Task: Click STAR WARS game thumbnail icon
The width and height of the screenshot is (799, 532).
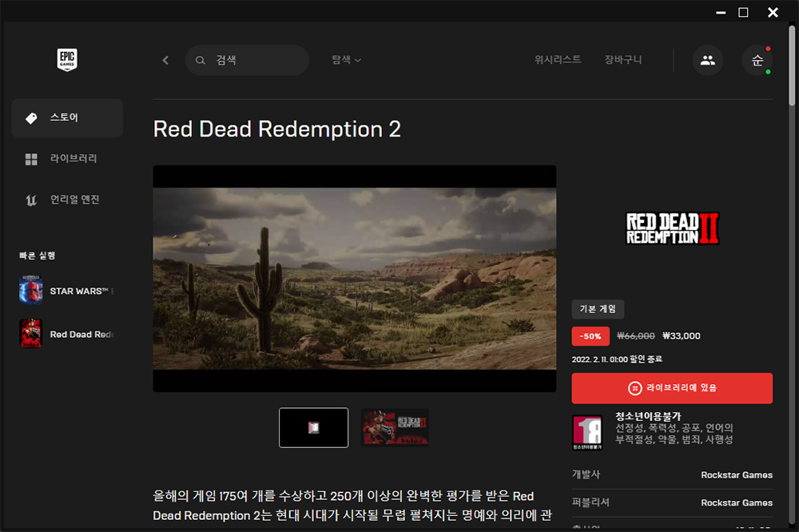Action: (x=30, y=291)
